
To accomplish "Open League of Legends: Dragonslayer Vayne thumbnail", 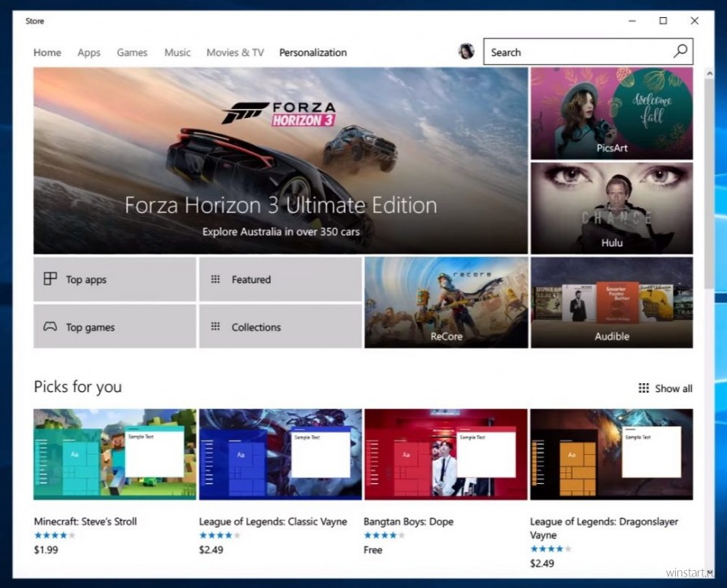I will [612, 455].
